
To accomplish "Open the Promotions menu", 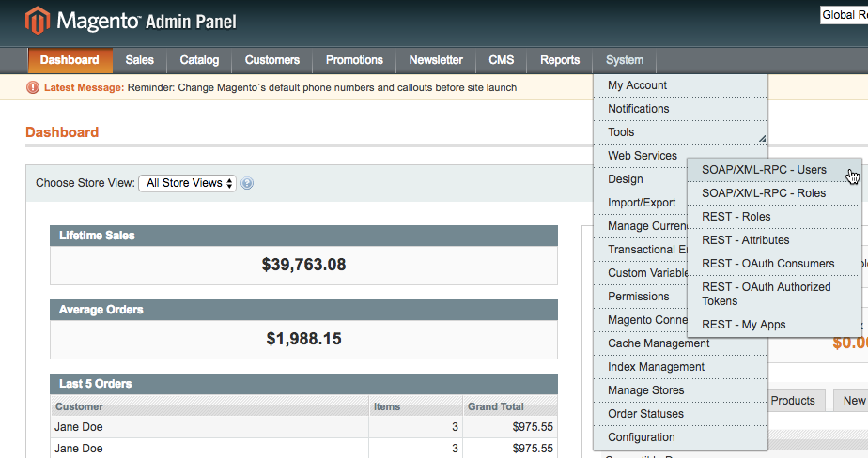I will click(354, 60).
